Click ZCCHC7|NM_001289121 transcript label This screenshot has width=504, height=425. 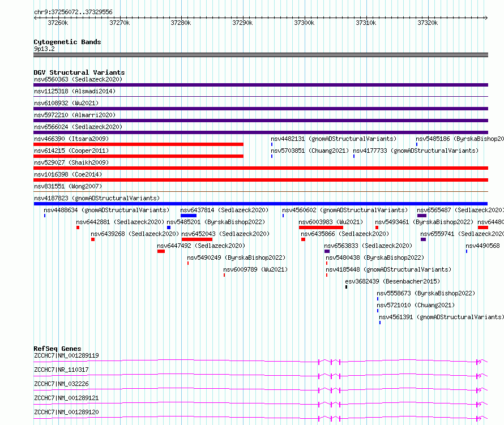coord(66,398)
